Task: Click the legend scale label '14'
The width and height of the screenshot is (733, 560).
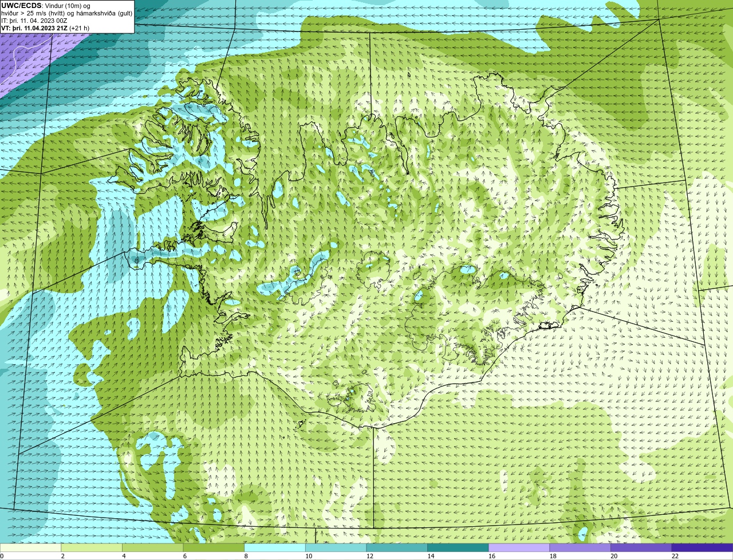Action: click(431, 556)
